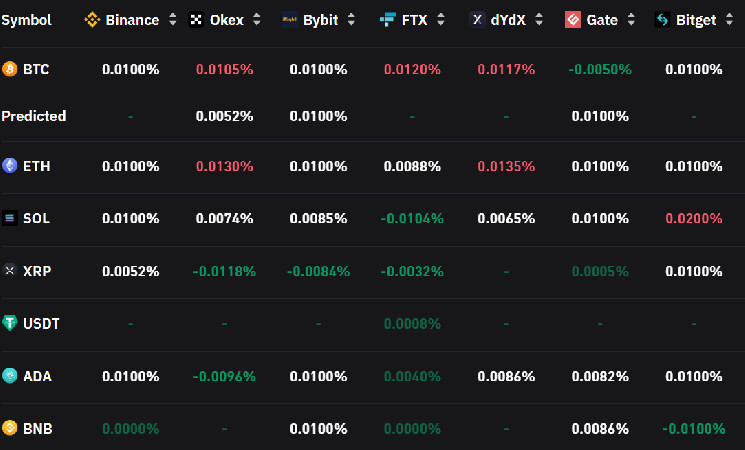Image resolution: width=745 pixels, height=450 pixels.
Task: Click the Ethereum coin icon
Action: [x=10, y=166]
